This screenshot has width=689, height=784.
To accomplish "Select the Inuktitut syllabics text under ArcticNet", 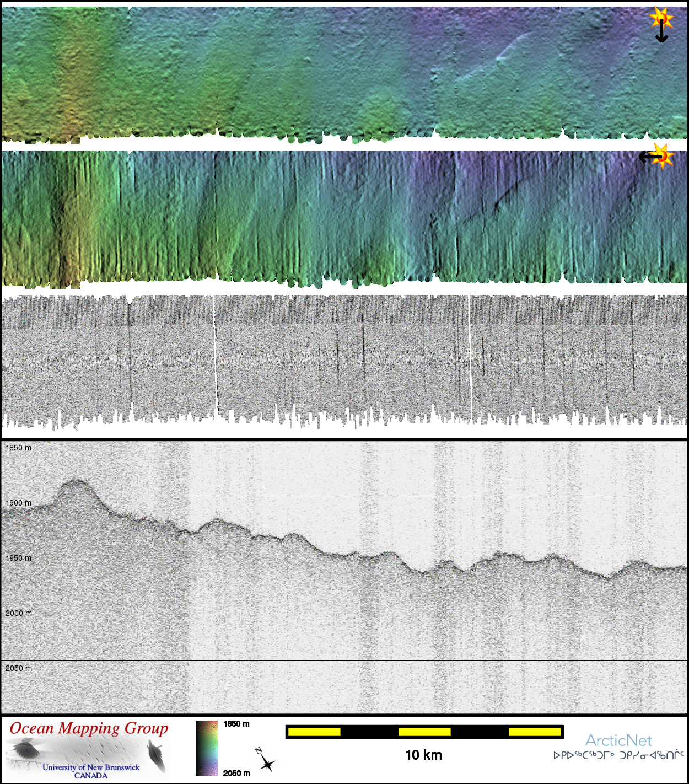I will (x=618, y=755).
